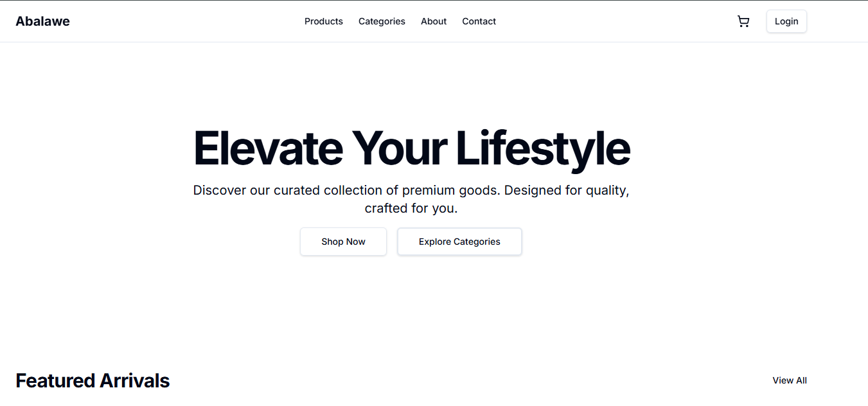Image resolution: width=868 pixels, height=406 pixels.
Task: Open the About page link
Action: 434,21
